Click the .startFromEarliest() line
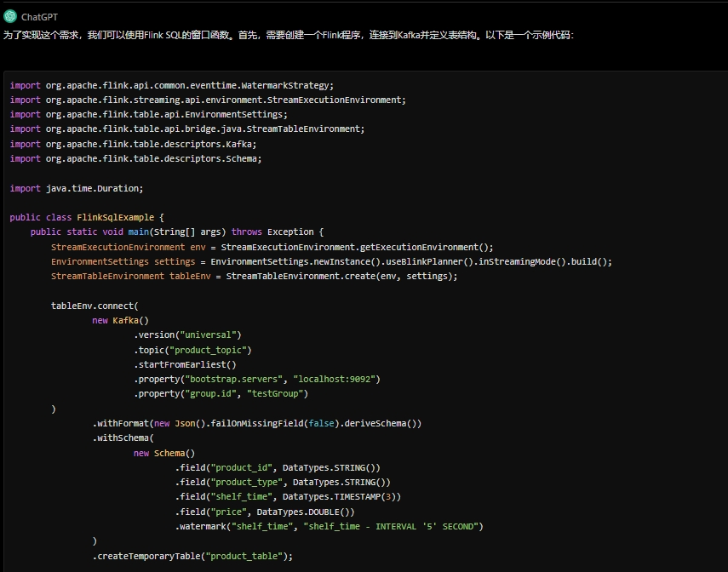Screen dimensions: 728x572 186,364
